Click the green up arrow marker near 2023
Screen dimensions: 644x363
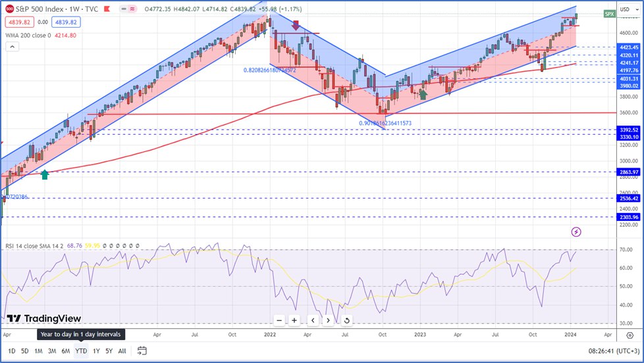pos(423,94)
